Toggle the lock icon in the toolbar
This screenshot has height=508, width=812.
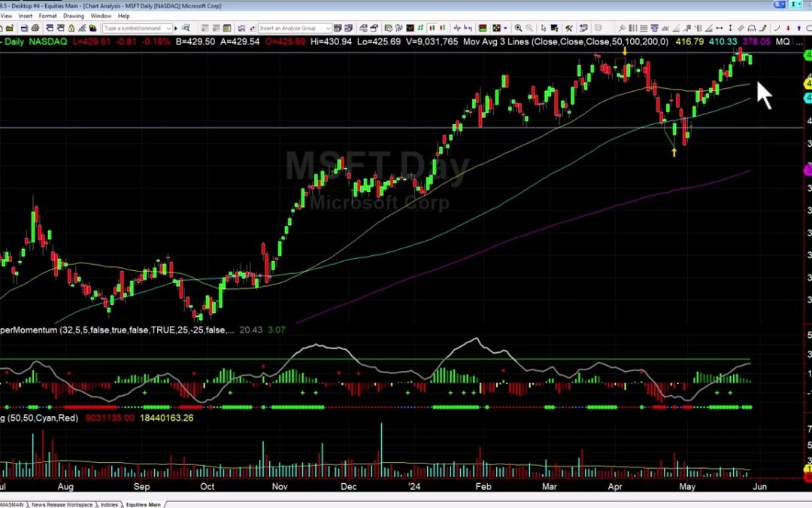pyautogui.click(x=70, y=29)
